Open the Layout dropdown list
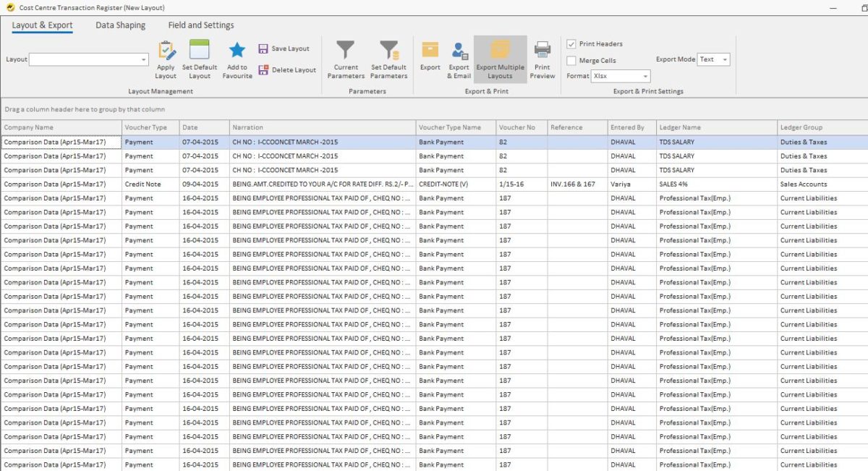This screenshot has width=868, height=471. 144,60
